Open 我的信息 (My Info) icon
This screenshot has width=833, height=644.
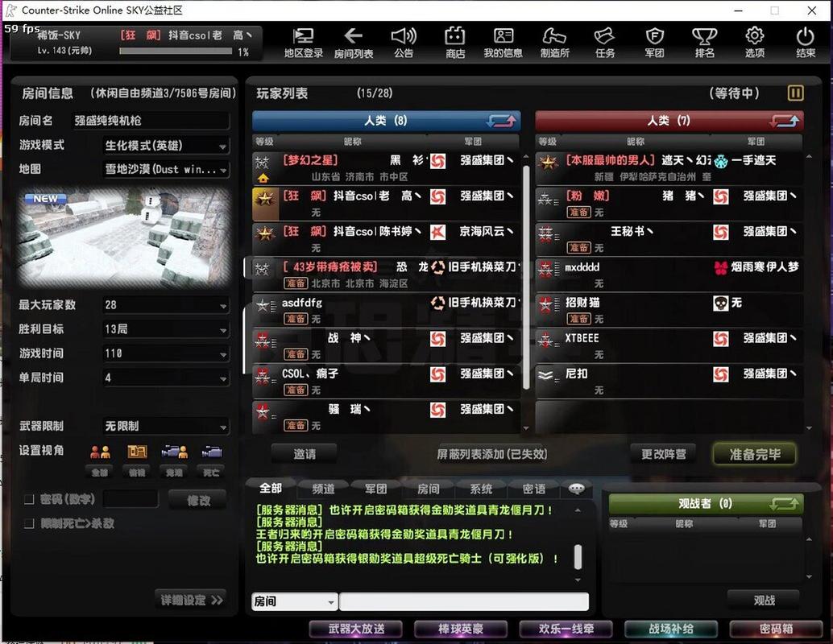point(504,44)
